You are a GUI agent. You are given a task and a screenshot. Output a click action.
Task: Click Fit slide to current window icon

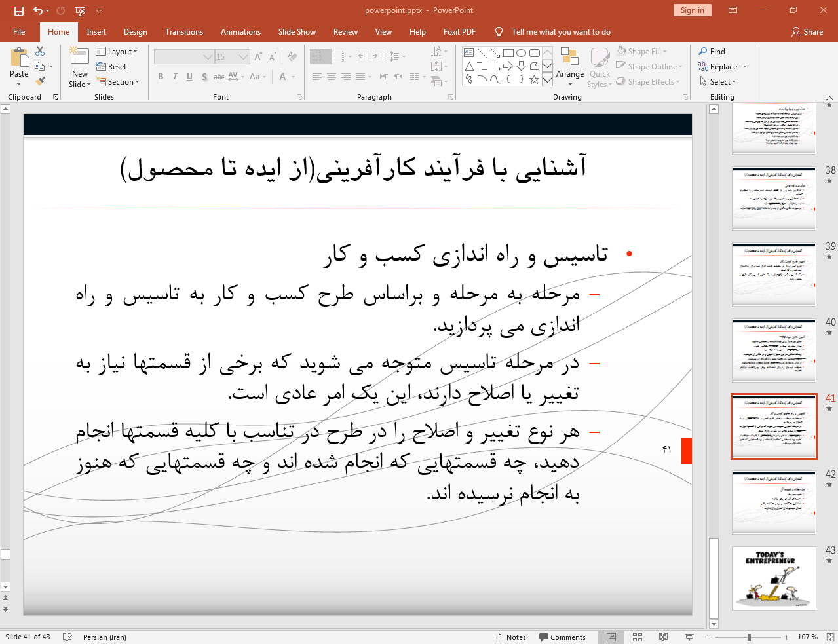click(830, 637)
